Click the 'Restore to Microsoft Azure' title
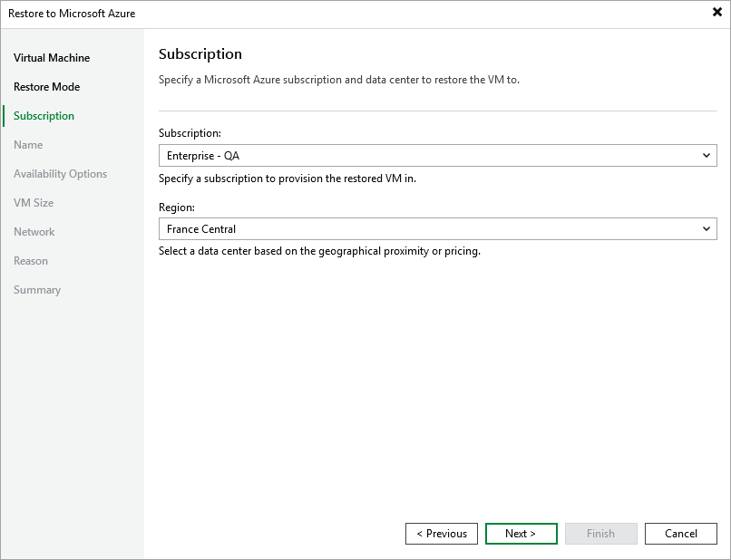Viewport: 731px width, 560px height. pos(72,14)
